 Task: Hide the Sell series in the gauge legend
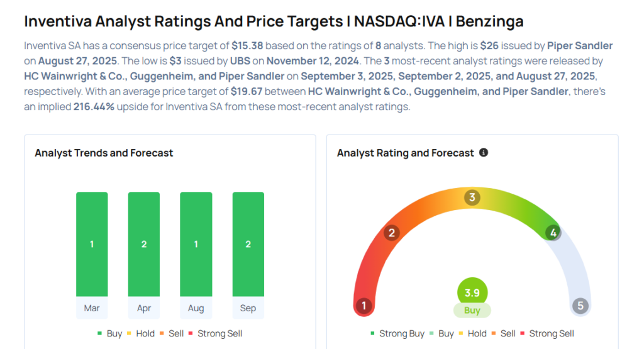pyautogui.click(x=503, y=333)
